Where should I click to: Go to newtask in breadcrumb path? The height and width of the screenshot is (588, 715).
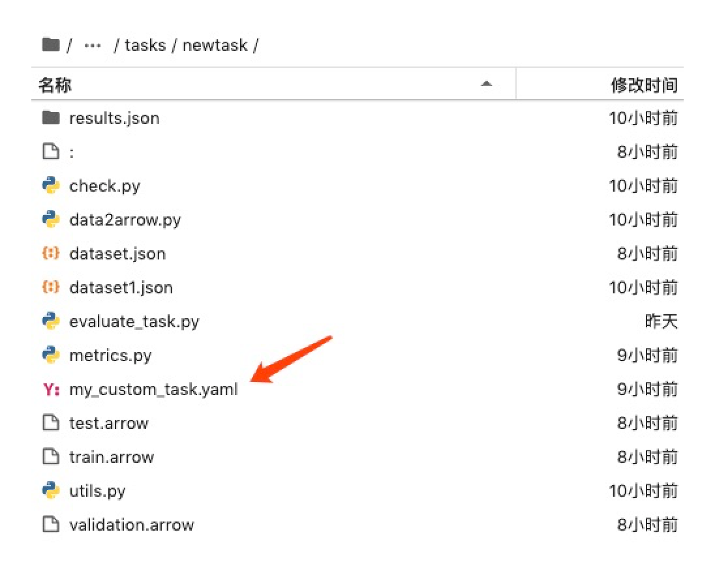(x=215, y=46)
